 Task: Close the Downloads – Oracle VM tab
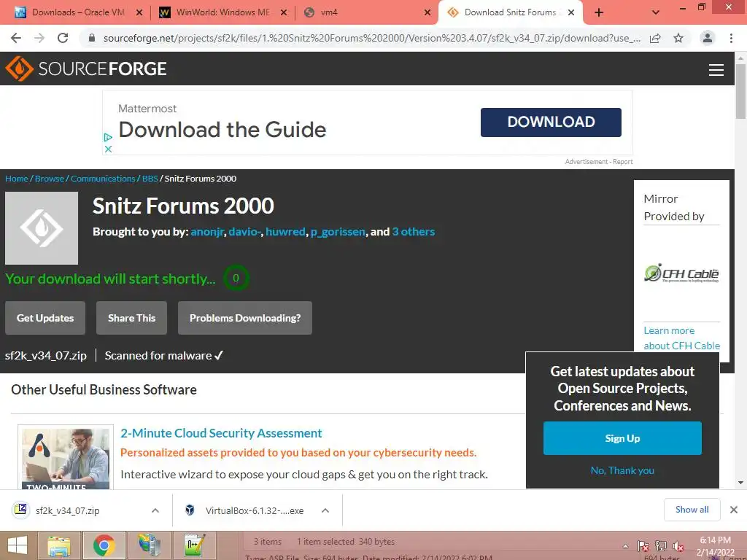[139, 13]
